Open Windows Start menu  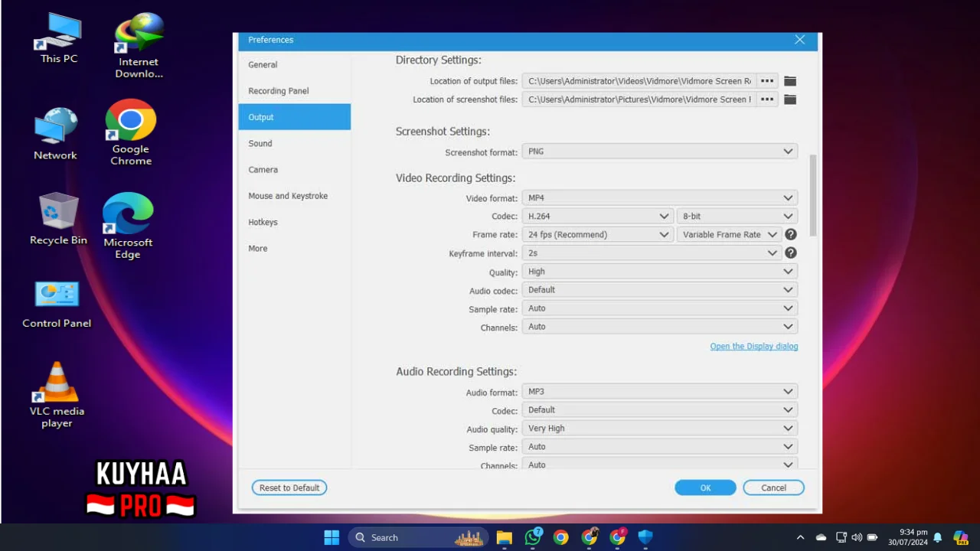(x=332, y=537)
